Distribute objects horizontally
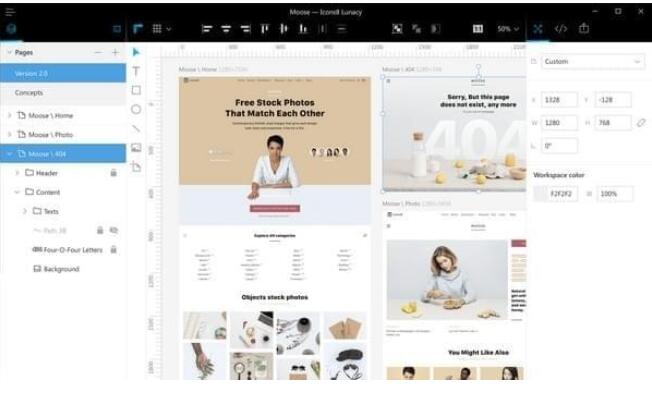This screenshot has width=652, height=399. coord(322,29)
